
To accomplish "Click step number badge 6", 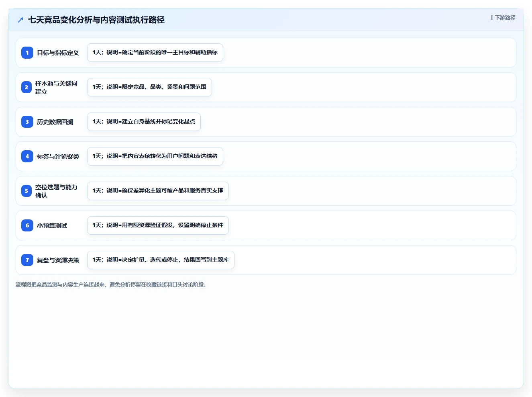I will 27,225.
